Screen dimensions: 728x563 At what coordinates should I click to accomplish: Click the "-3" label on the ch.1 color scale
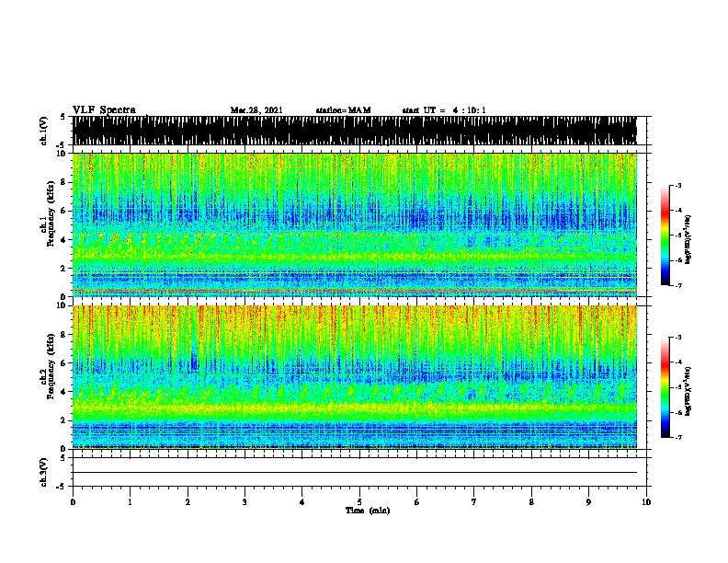point(677,185)
